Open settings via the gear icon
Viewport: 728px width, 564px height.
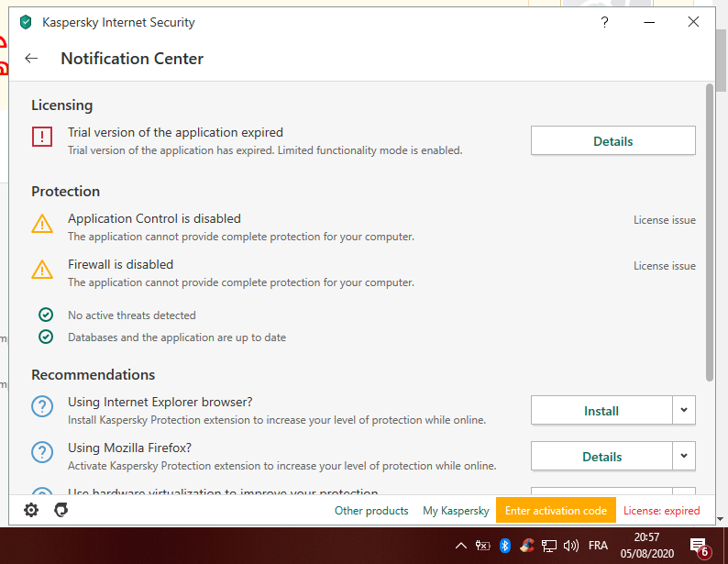pos(31,510)
